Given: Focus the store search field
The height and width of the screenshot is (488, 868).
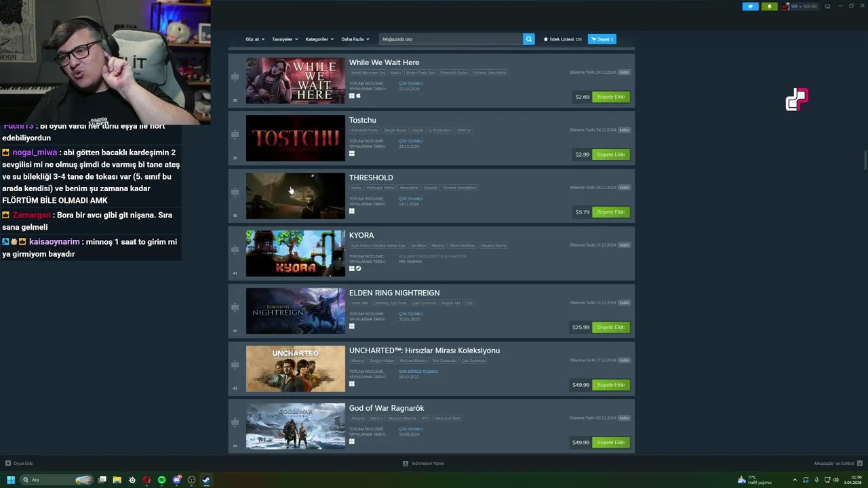Looking at the screenshot, I should pos(451,39).
